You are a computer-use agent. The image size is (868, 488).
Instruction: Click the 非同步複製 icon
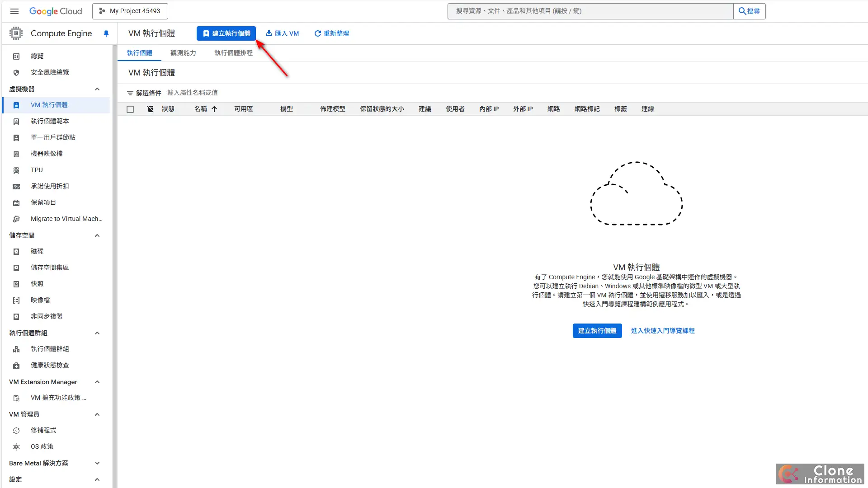tap(16, 316)
